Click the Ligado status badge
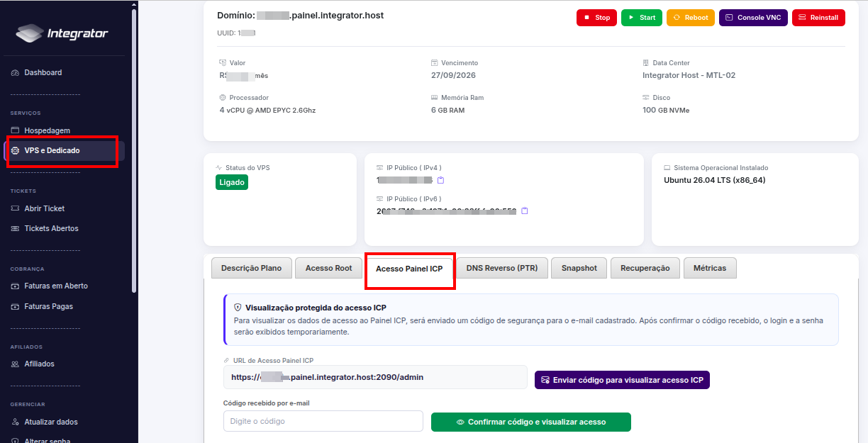Screen dimensions: 868x443 232,182
